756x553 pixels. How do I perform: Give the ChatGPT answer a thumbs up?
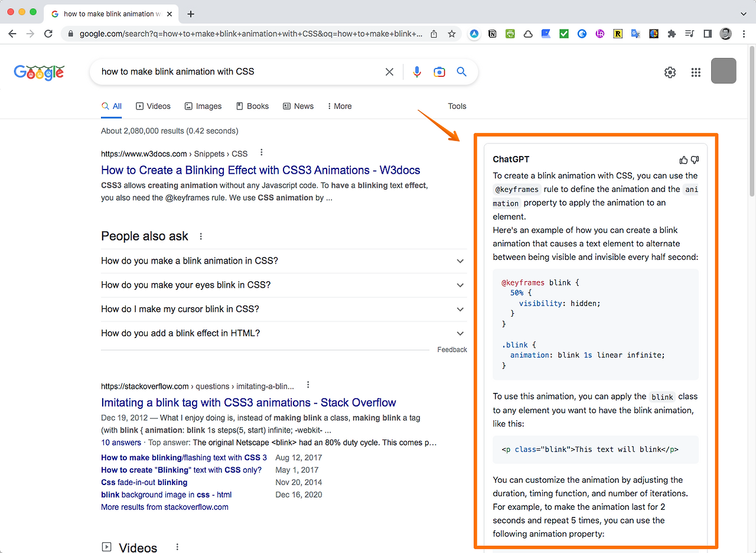pyautogui.click(x=684, y=160)
